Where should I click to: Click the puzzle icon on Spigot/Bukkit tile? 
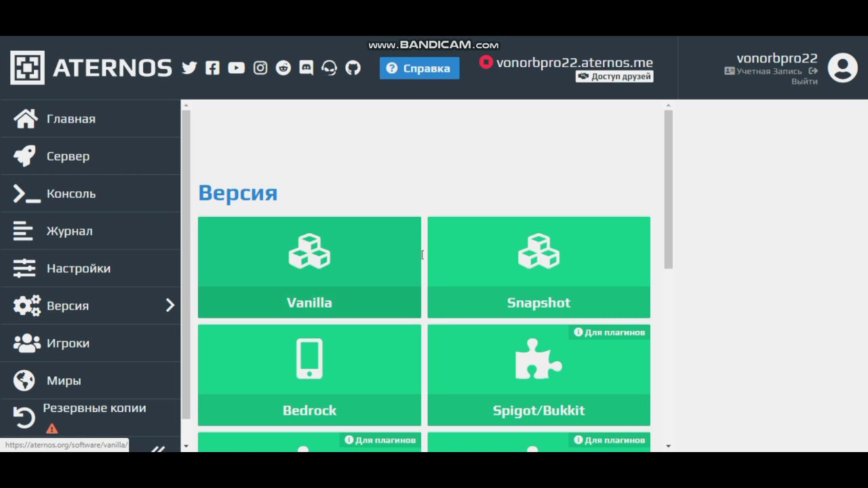pos(538,359)
